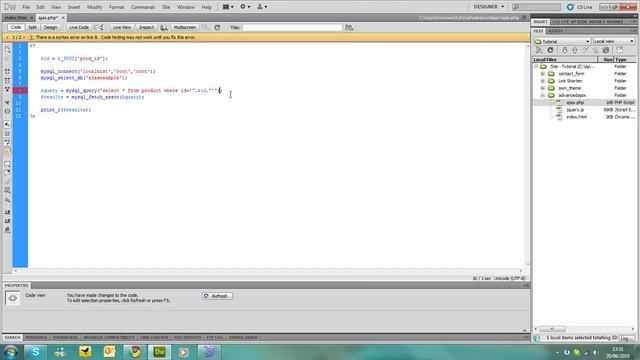The image size is (640, 360).
Task: Click the Type column header in Files panel
Action: pyautogui.click(x=624, y=60)
